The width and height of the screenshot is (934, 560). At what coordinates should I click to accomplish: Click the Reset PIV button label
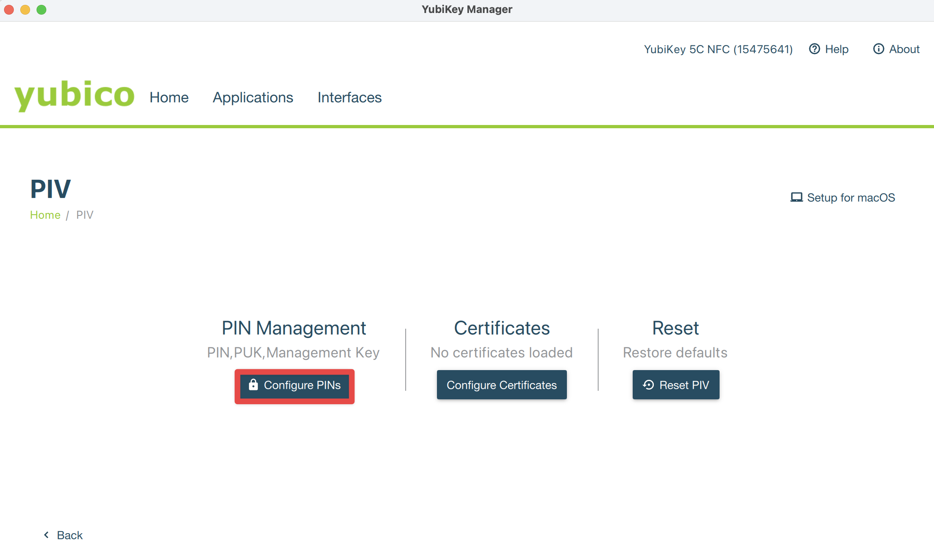click(x=684, y=385)
